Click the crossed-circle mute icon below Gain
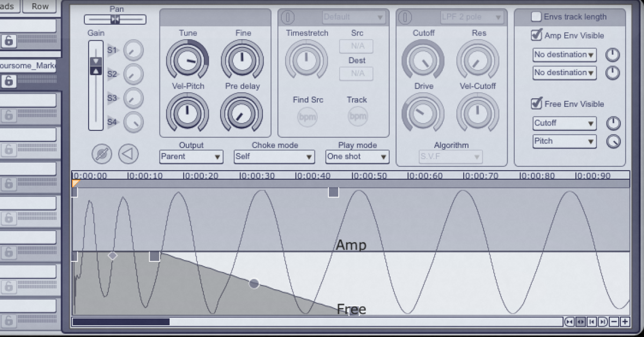 pos(101,153)
